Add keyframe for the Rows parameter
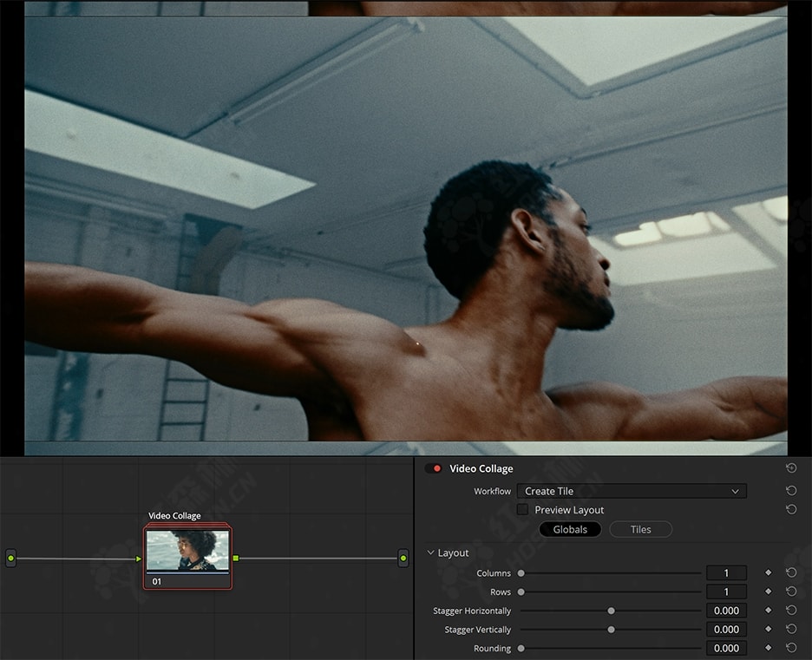812x660 pixels. point(768,592)
